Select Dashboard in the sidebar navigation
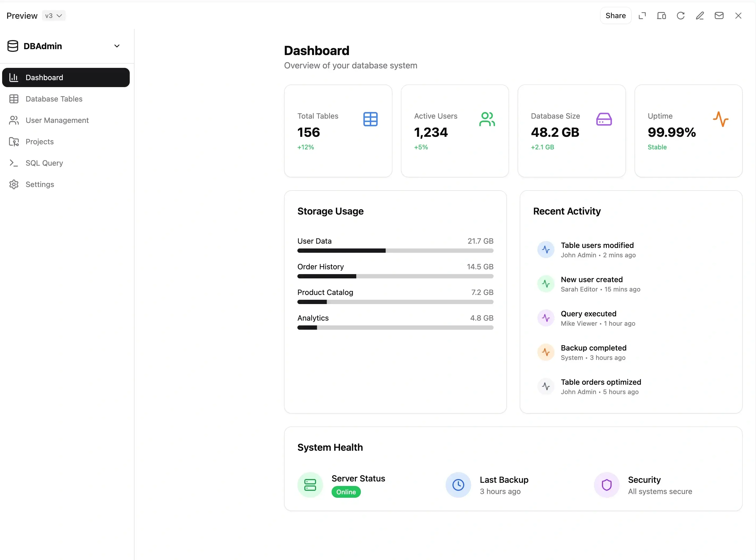756x560 pixels. [66, 77]
